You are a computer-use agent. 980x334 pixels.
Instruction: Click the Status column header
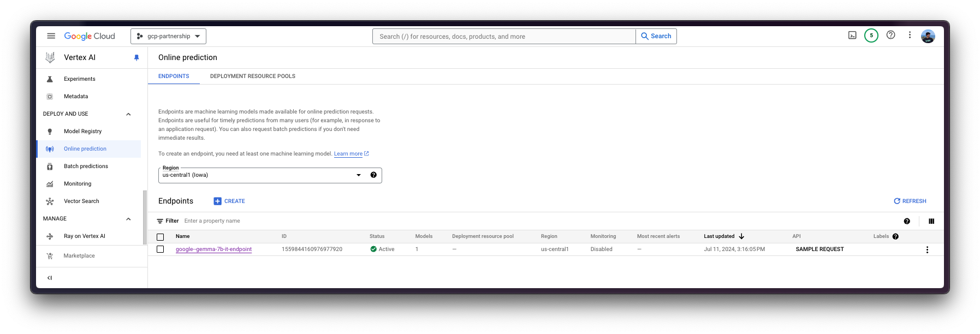[x=377, y=236]
